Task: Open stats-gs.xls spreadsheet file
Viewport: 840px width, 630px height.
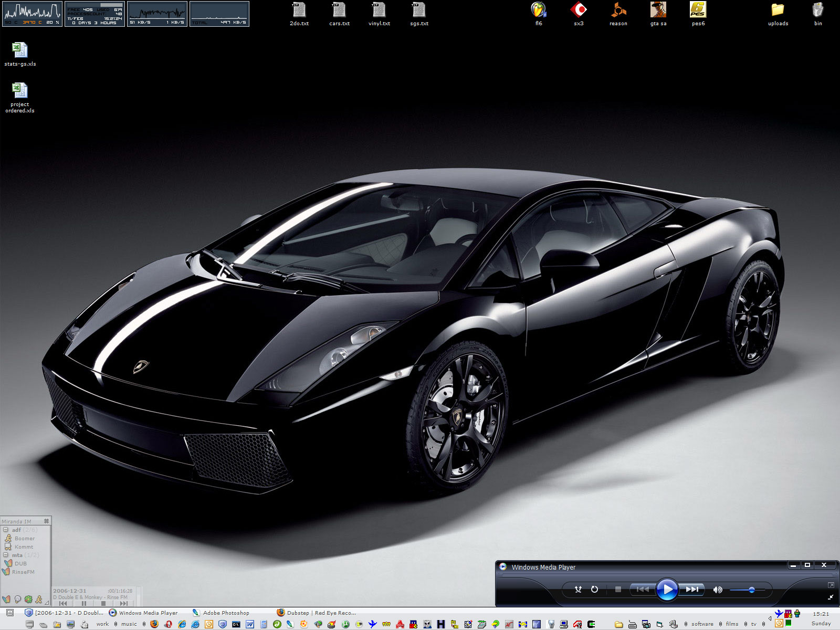Action: [x=20, y=51]
